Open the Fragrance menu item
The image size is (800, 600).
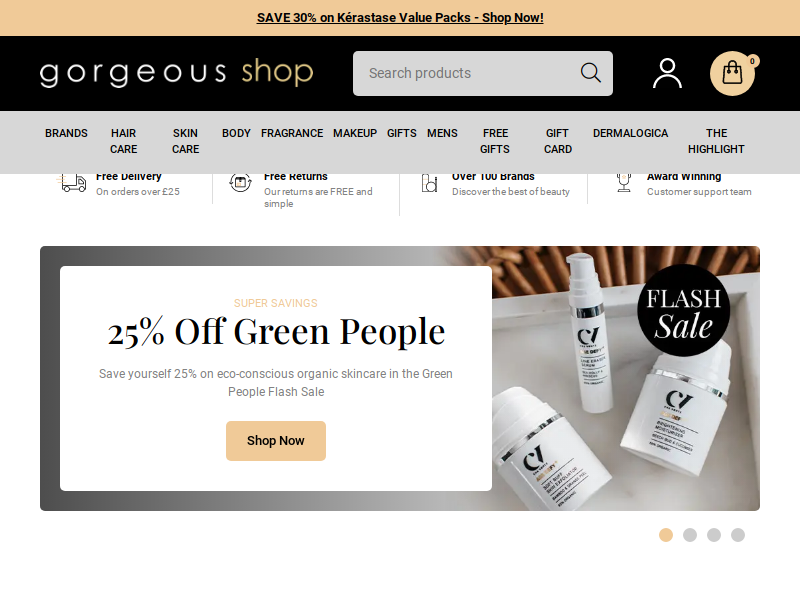click(292, 133)
